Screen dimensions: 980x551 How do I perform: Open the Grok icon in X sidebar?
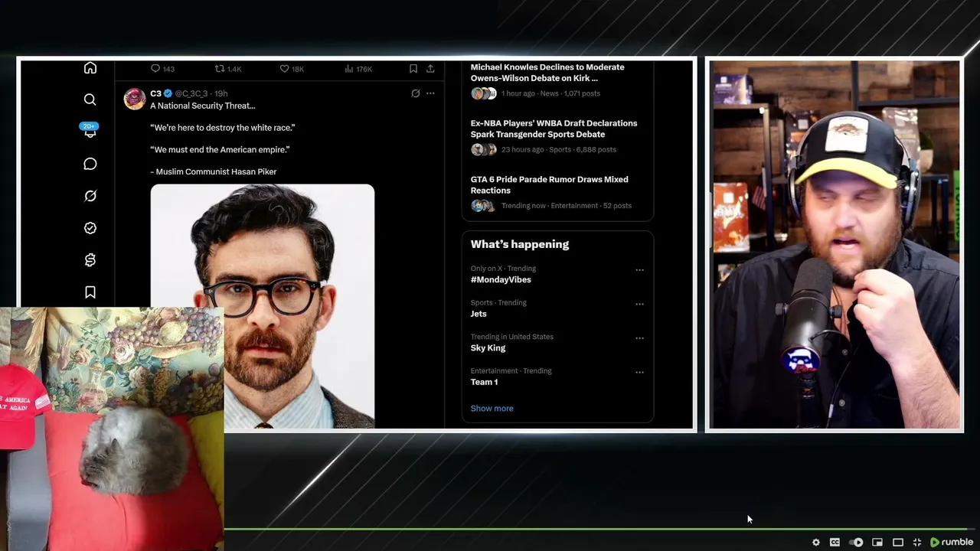90,196
